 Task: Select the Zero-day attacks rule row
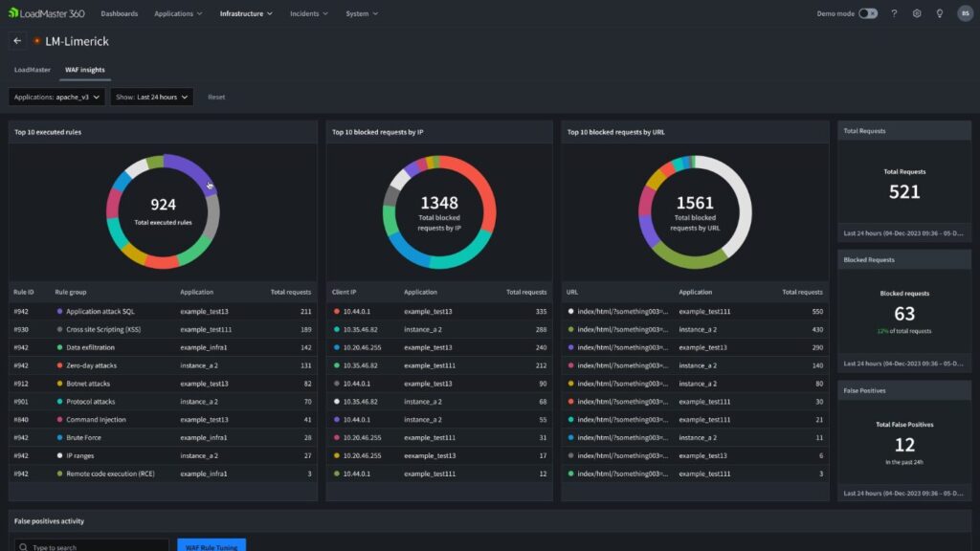tap(163, 365)
